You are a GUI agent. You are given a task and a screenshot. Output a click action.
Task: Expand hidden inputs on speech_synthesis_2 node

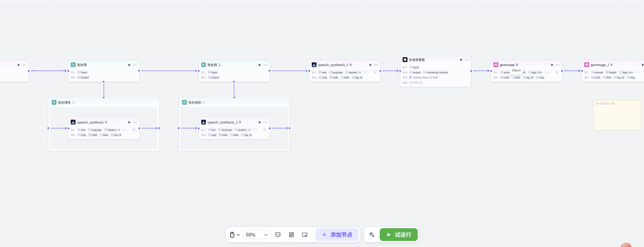tap(265, 129)
